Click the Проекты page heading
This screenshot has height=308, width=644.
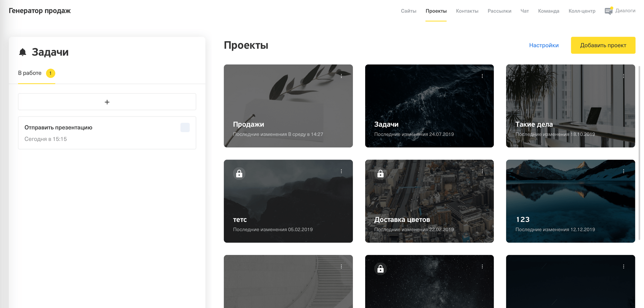(x=246, y=45)
